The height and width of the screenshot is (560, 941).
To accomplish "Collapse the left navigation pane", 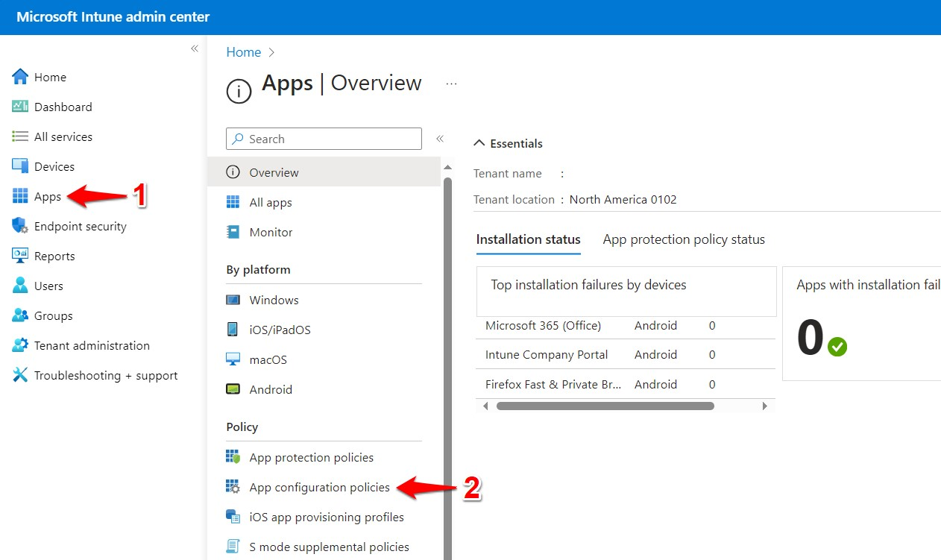I will 194,48.
